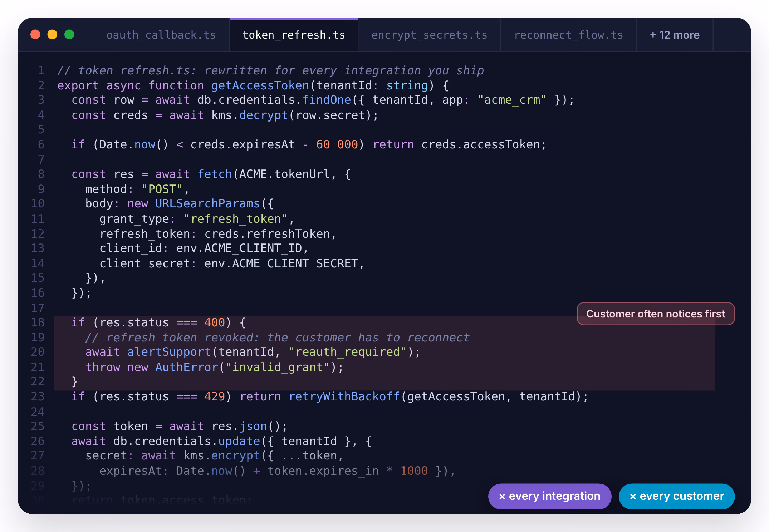Switch to encrypt_secrets.ts tab
The height and width of the screenshot is (532, 769).
[x=429, y=35]
